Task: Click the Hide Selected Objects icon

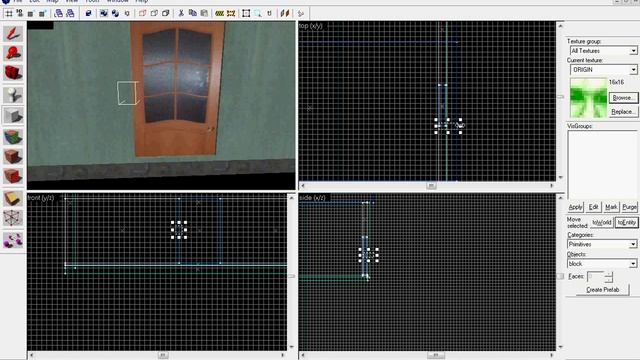Action: pos(142,13)
